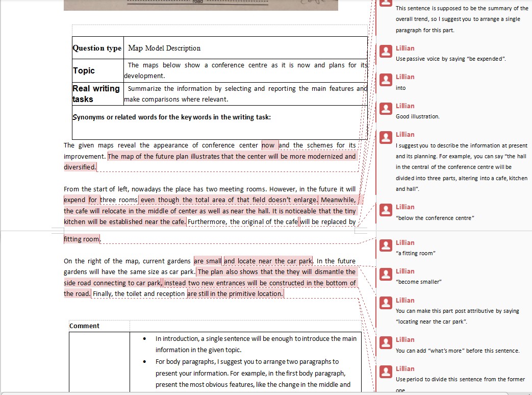Click avatar beside 'become smaller' comment
Image resolution: width=532 pixels, height=395 pixels.
pyautogui.click(x=386, y=274)
